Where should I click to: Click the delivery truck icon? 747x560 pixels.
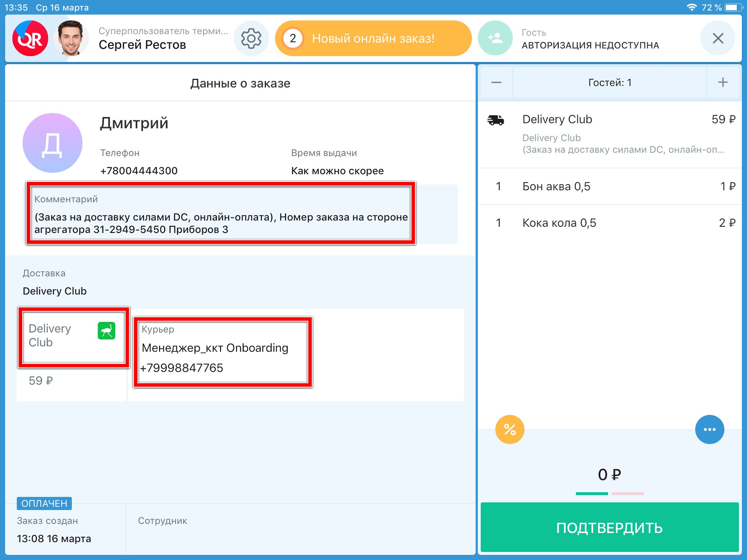point(495,120)
